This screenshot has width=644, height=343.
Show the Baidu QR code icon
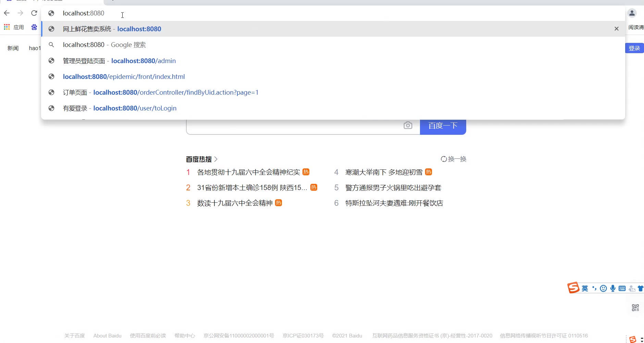(x=635, y=308)
